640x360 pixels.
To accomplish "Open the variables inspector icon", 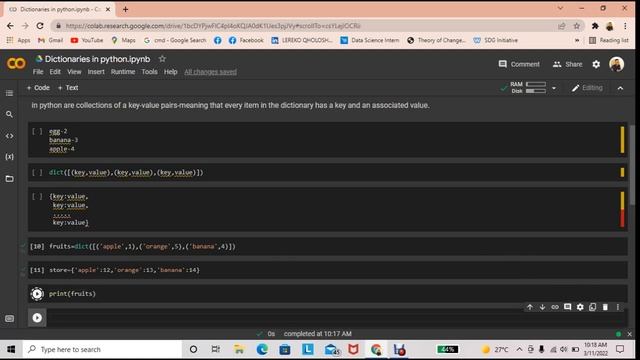I will tap(9, 157).
